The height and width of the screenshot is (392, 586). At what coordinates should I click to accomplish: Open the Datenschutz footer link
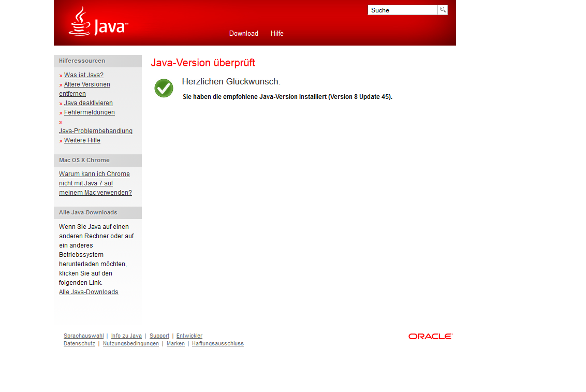pyautogui.click(x=79, y=344)
